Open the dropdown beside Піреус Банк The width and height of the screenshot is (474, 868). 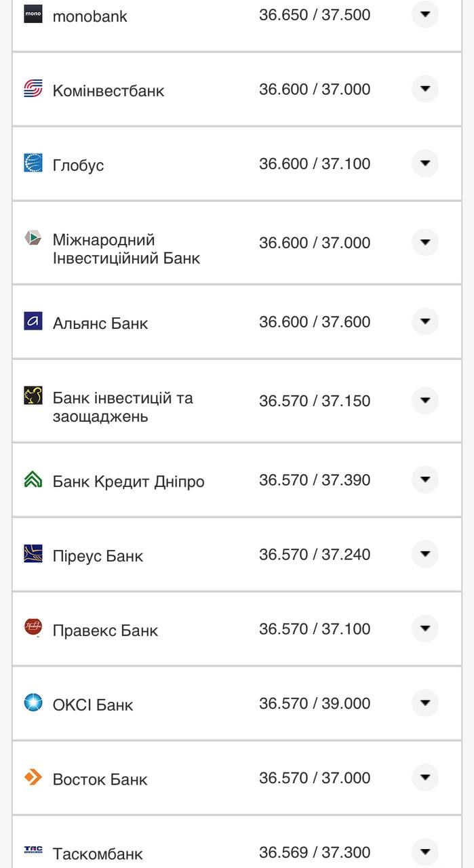click(x=425, y=554)
